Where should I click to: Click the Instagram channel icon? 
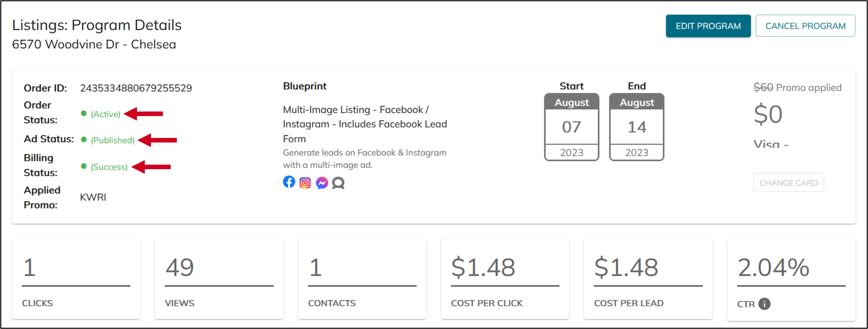pyautogui.click(x=305, y=183)
